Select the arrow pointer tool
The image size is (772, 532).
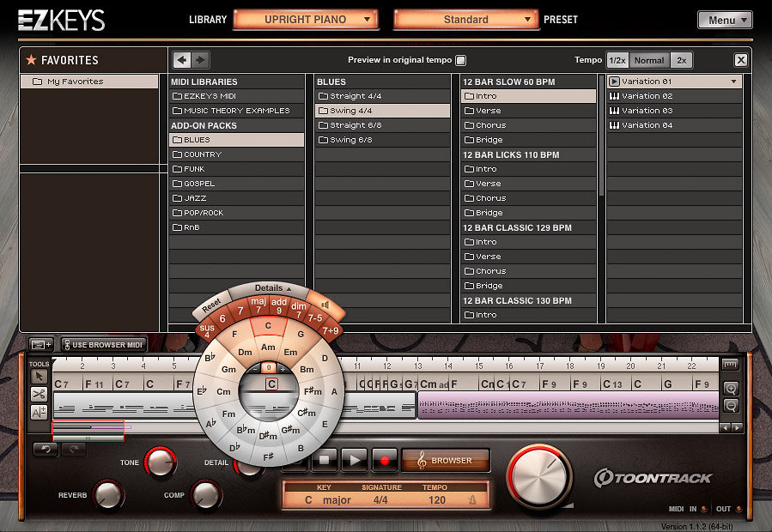39,377
